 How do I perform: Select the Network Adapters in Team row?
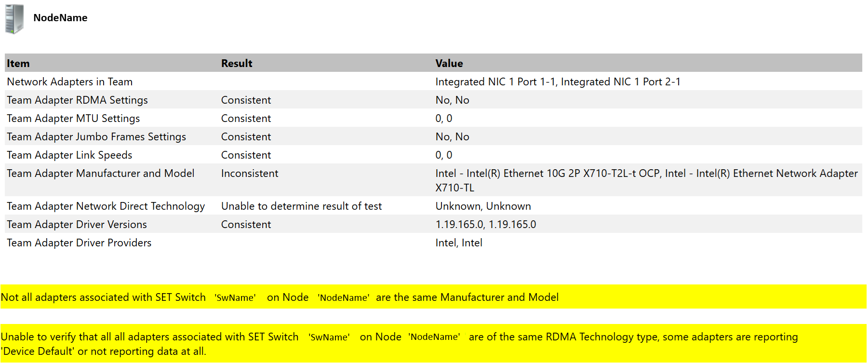(x=69, y=81)
